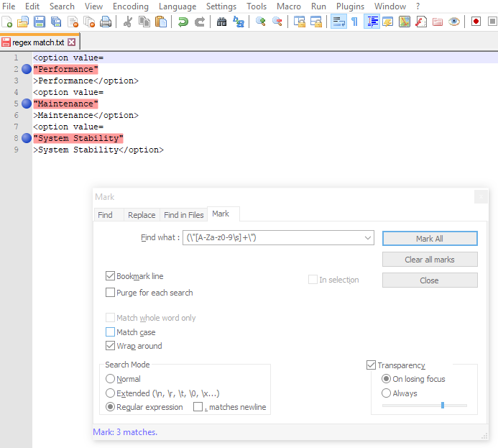498x448 pixels.
Task: Click the New file toolbar icon
Action: click(x=7, y=22)
